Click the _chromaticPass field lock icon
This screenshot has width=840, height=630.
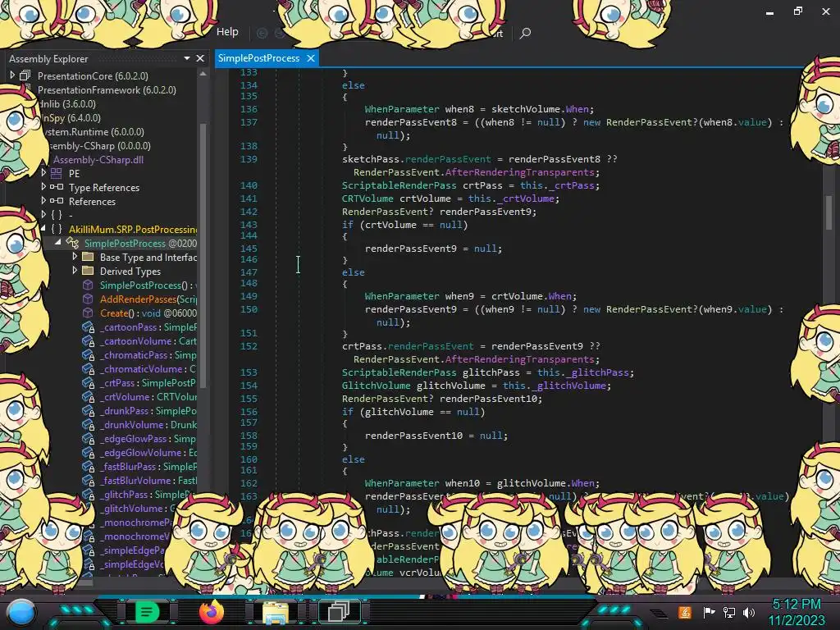(x=89, y=354)
